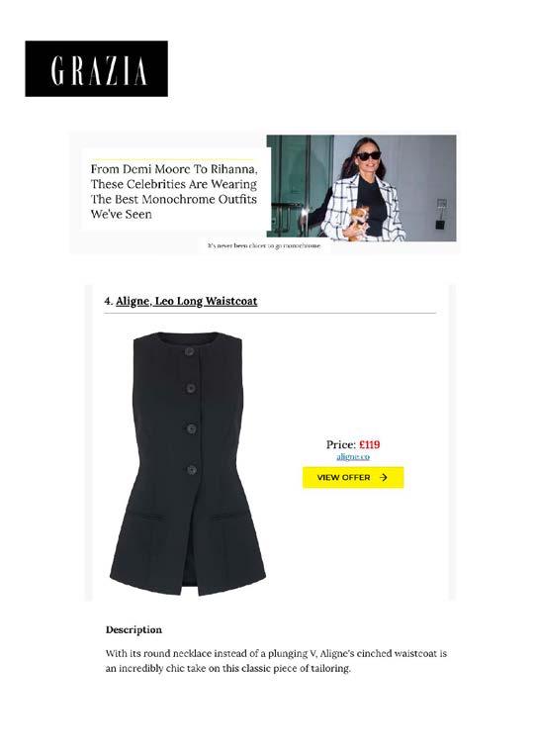Click the Demi Moore article photo
Viewport: 535px width, 756px height.
361,188
